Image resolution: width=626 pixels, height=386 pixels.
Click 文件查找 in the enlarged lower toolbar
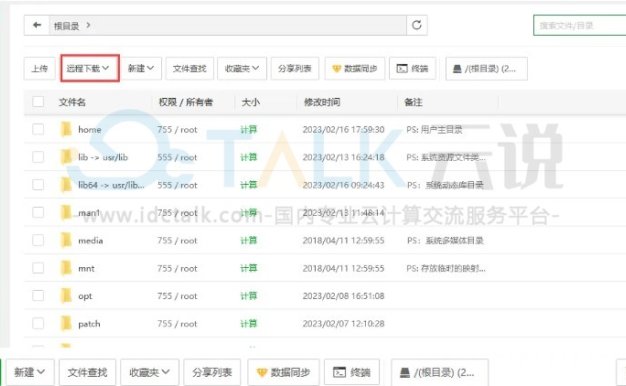(87, 372)
